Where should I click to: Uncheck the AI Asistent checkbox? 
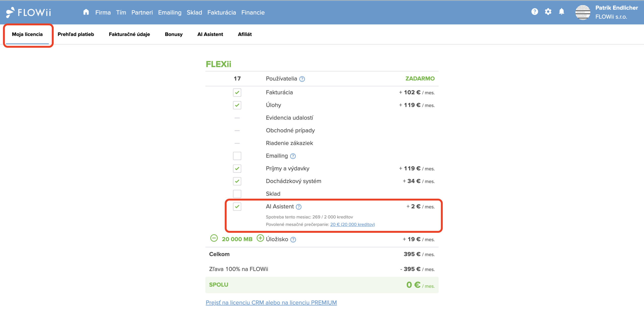coord(237,207)
